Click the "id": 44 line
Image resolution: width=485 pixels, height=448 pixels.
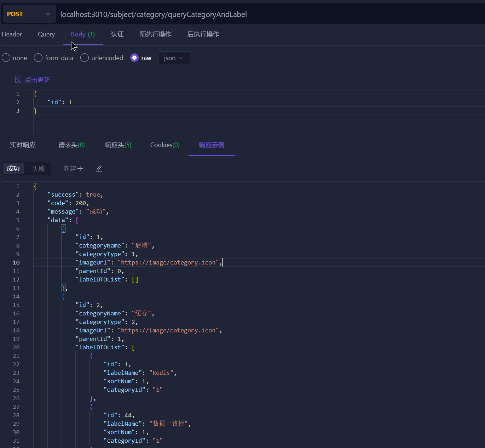119,415
